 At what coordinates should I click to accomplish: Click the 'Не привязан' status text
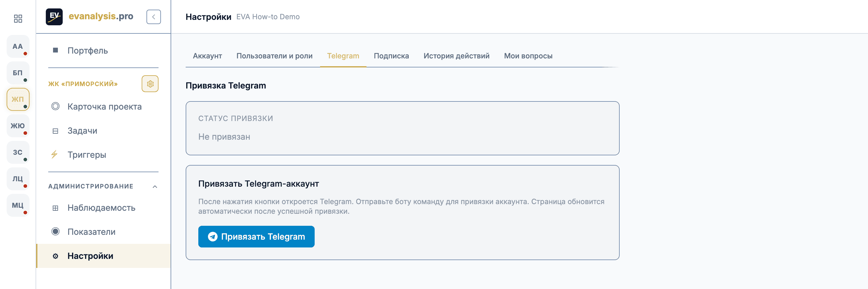(224, 137)
